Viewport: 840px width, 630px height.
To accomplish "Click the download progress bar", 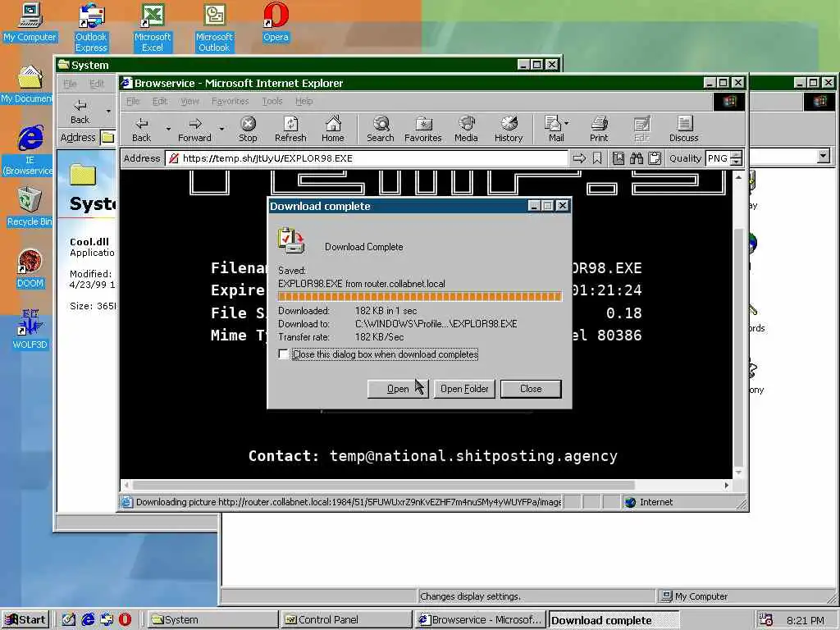I will click(x=419, y=296).
